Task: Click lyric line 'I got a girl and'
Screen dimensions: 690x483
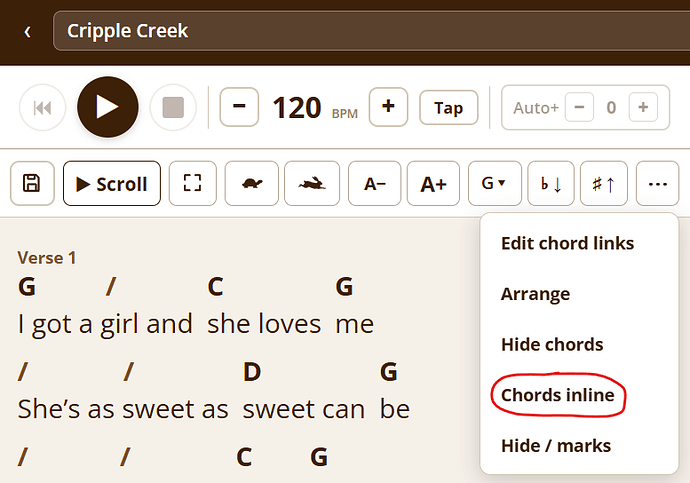Action: 105,324
